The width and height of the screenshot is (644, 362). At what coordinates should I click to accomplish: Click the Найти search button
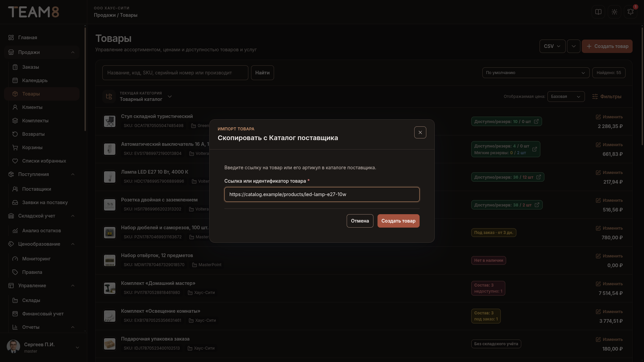click(x=263, y=72)
